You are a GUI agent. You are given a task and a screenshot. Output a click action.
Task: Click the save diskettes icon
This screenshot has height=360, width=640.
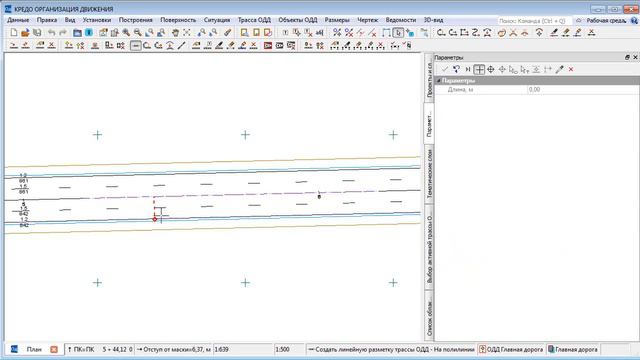37,33
